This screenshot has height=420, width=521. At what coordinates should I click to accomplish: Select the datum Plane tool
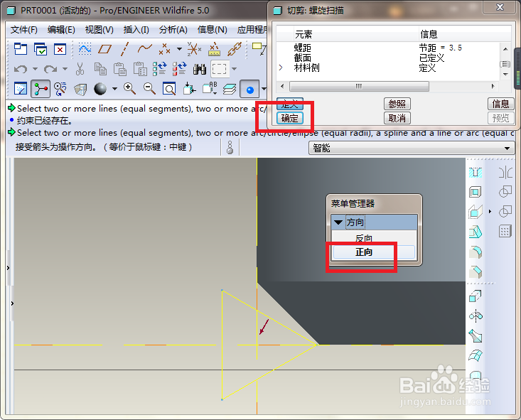click(x=104, y=49)
